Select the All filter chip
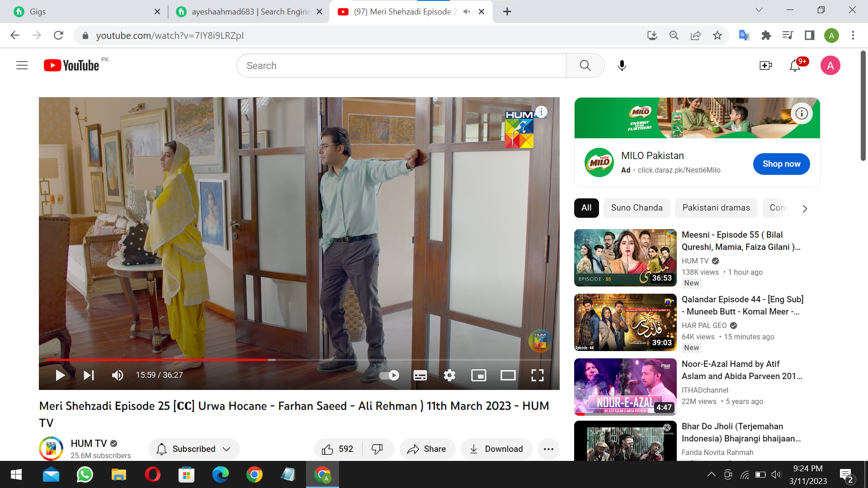The image size is (868, 488). coord(586,208)
